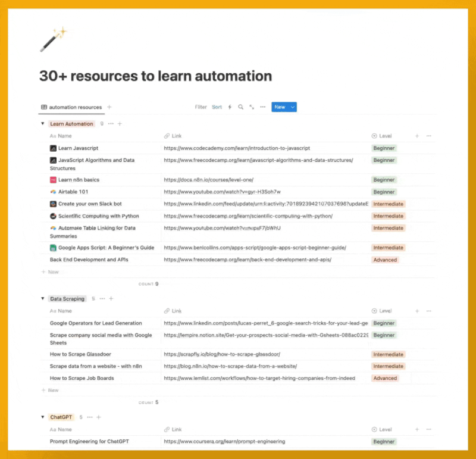Click Link column header in Learn Automation
The width and height of the screenshot is (476, 459).
point(173,136)
